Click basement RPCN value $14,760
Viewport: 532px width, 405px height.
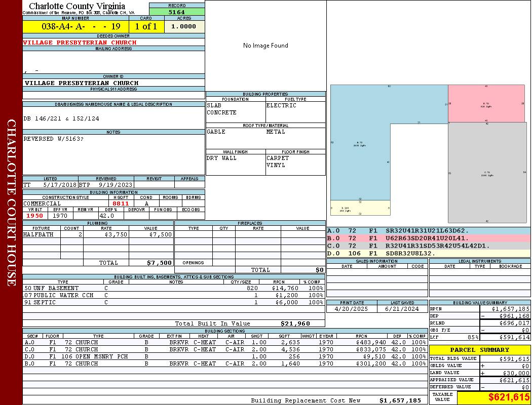(285, 288)
